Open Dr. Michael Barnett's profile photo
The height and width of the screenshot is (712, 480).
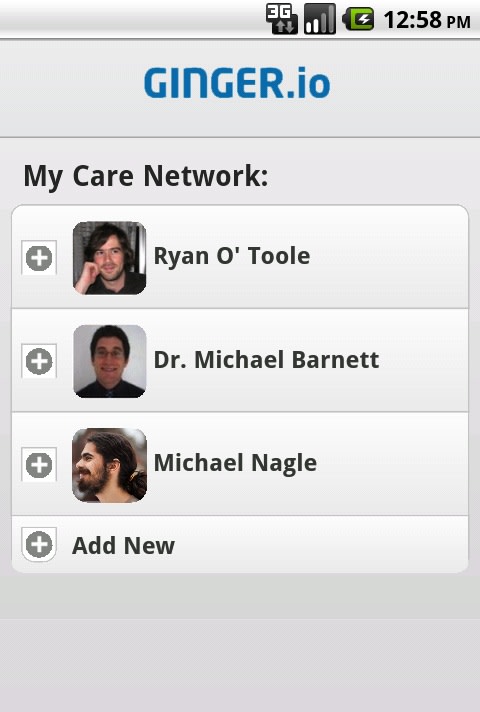click(x=109, y=361)
